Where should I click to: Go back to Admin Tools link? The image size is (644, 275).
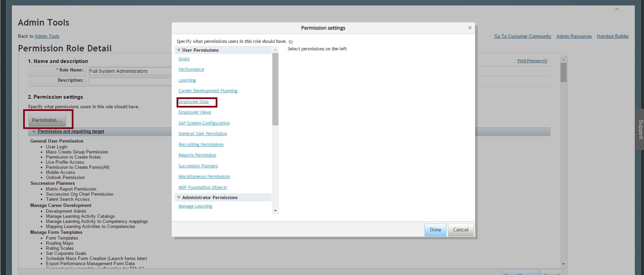[x=47, y=36]
